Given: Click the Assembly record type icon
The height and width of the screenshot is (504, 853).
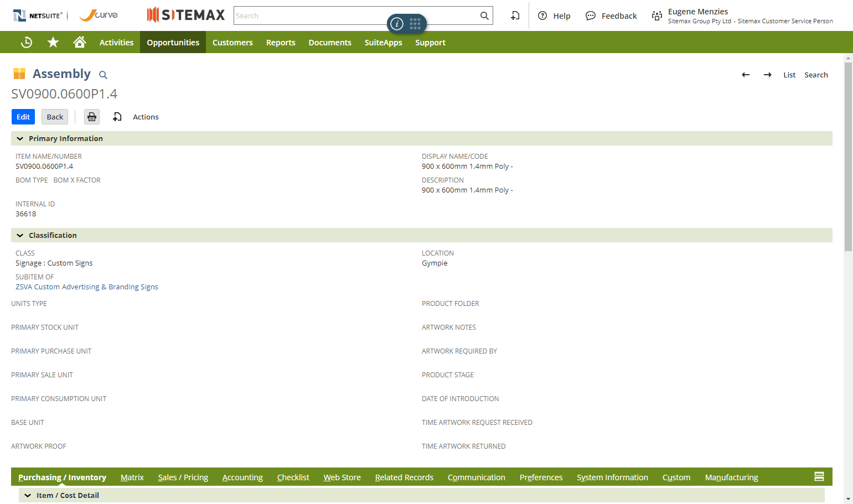Looking at the screenshot, I should [19, 74].
